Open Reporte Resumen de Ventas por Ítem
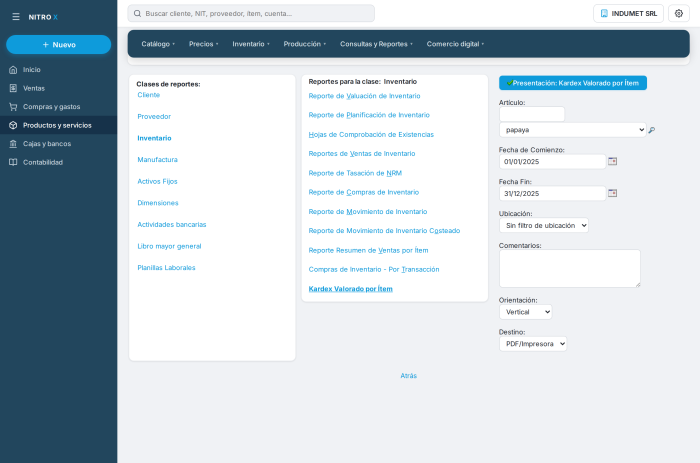Image resolution: width=700 pixels, height=463 pixels. tap(368, 250)
